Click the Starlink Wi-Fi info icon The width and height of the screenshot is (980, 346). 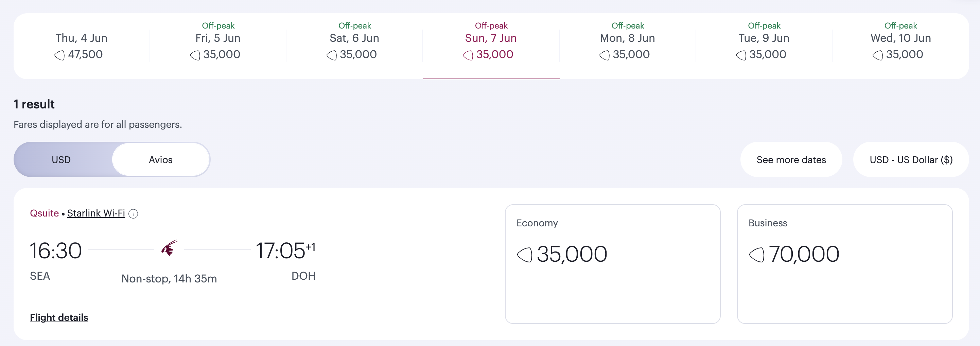coord(133,214)
